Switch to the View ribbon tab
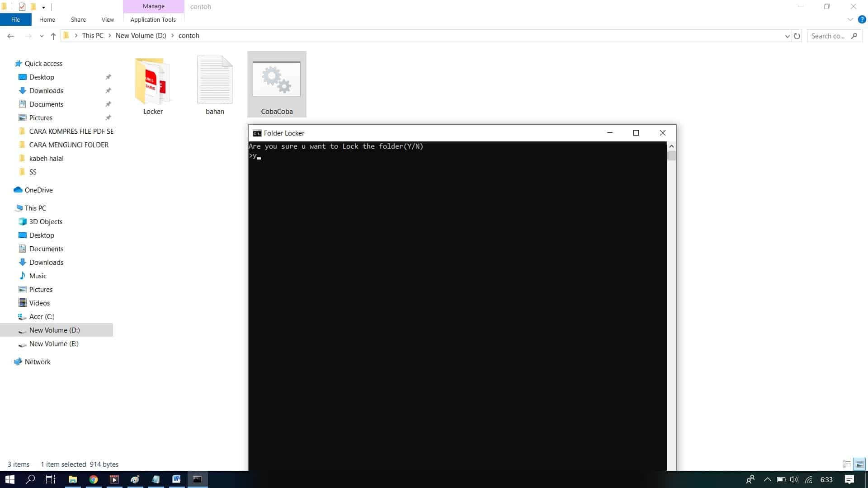The width and height of the screenshot is (868, 488). coord(108,19)
